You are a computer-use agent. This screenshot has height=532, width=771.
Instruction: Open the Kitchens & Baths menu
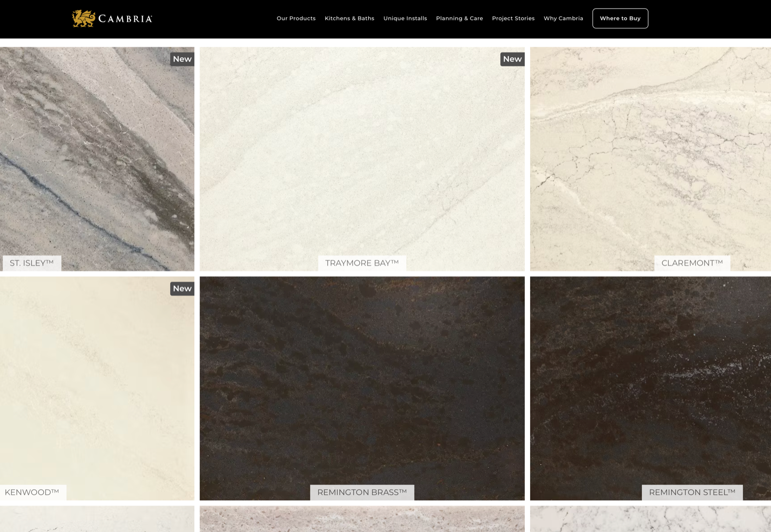349,18
